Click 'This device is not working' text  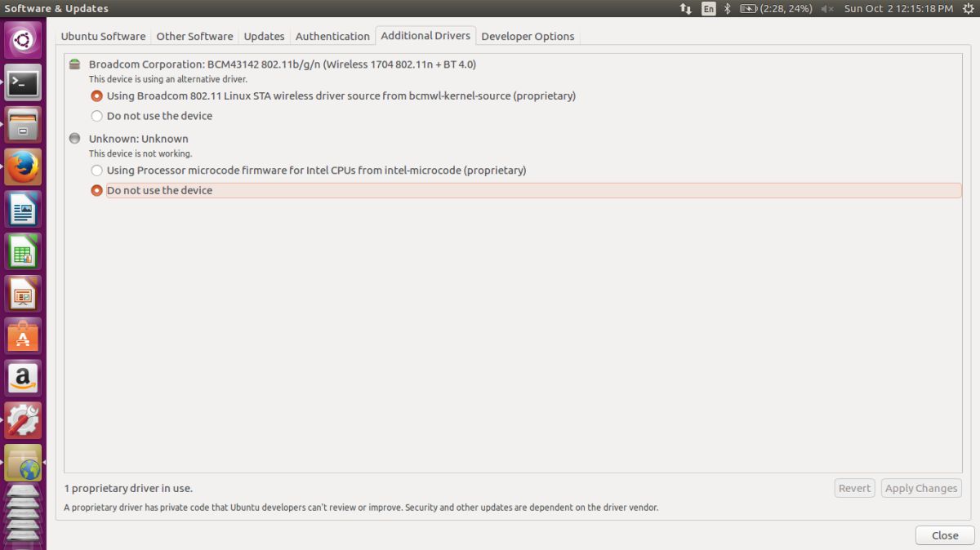tap(140, 153)
